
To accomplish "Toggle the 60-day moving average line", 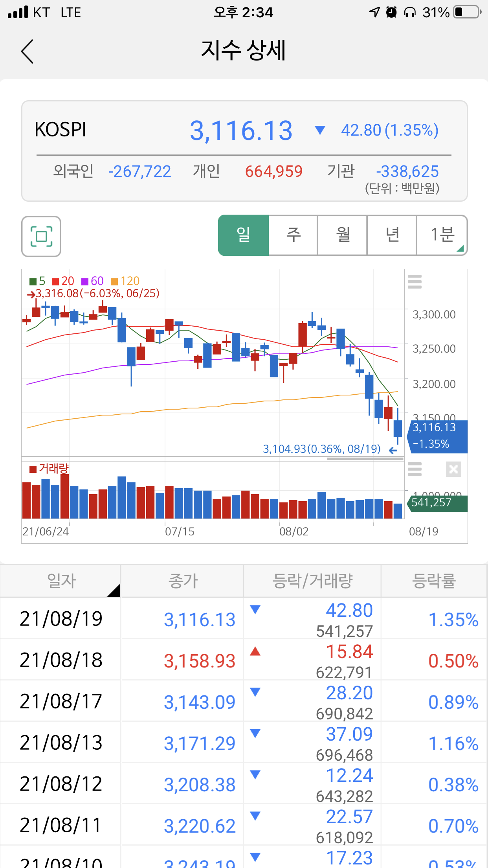I will click(92, 281).
